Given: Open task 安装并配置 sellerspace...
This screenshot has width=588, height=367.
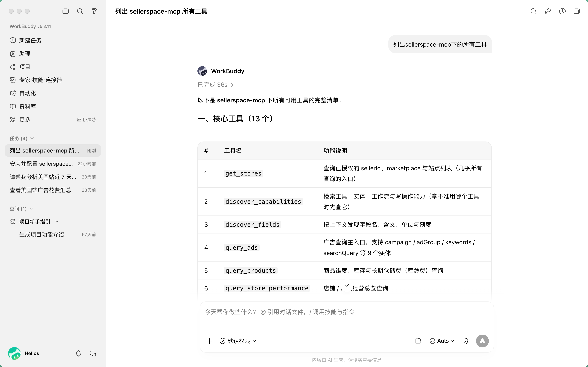Looking at the screenshot, I should click(x=53, y=164).
